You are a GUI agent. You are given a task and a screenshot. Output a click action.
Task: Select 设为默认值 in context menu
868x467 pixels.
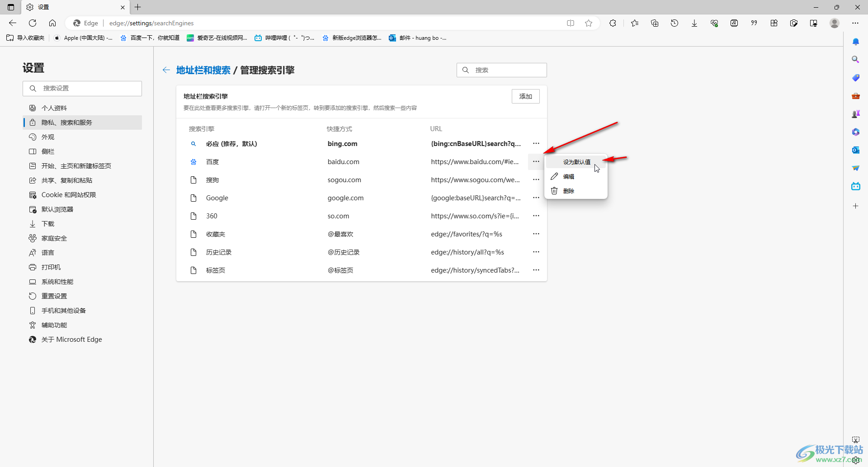pyautogui.click(x=576, y=162)
